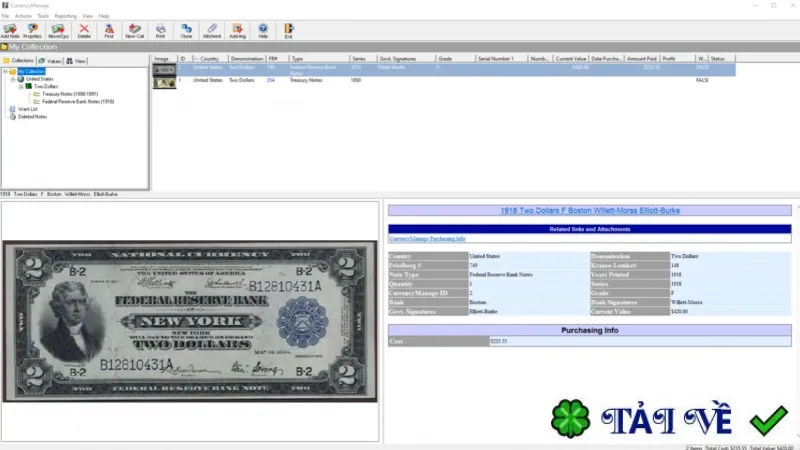Open the Tools menu

click(43, 16)
